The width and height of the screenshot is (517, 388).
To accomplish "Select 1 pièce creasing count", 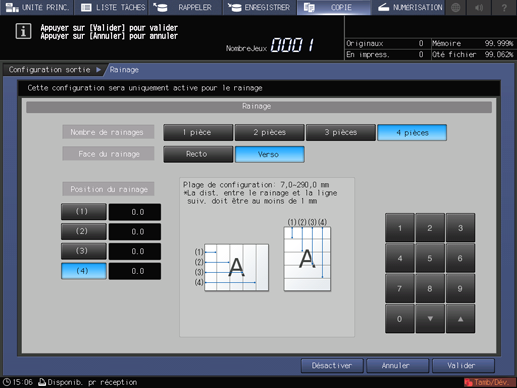I will 198,133.
